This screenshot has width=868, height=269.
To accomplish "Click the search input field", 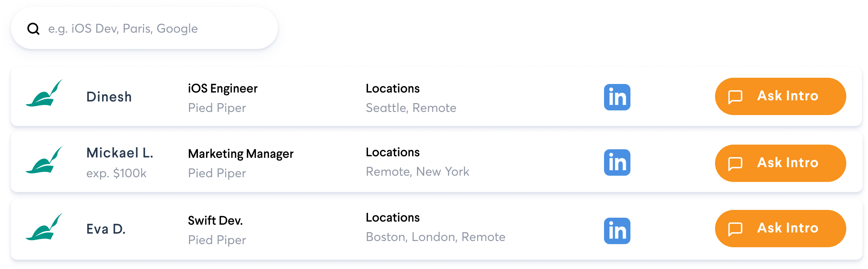I will tap(155, 29).
